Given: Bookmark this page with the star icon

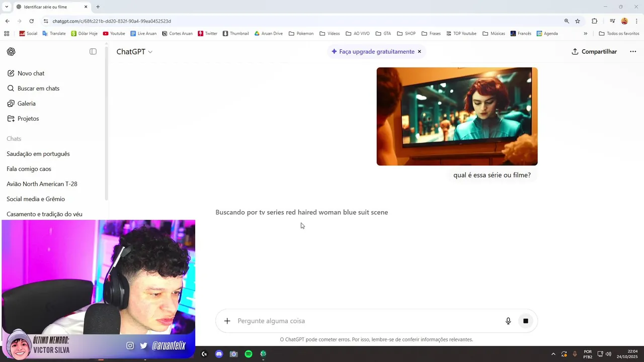Looking at the screenshot, I should (578, 21).
